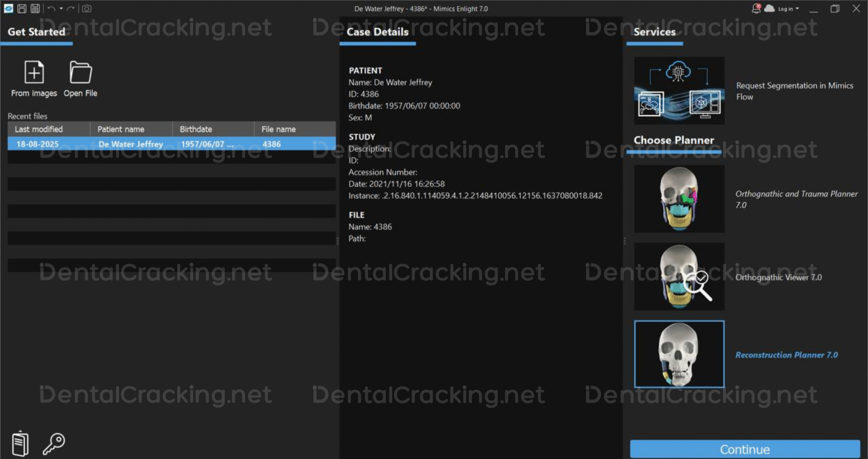868x459 pixels.
Task: Open the notifications bell
Action: click(x=756, y=8)
